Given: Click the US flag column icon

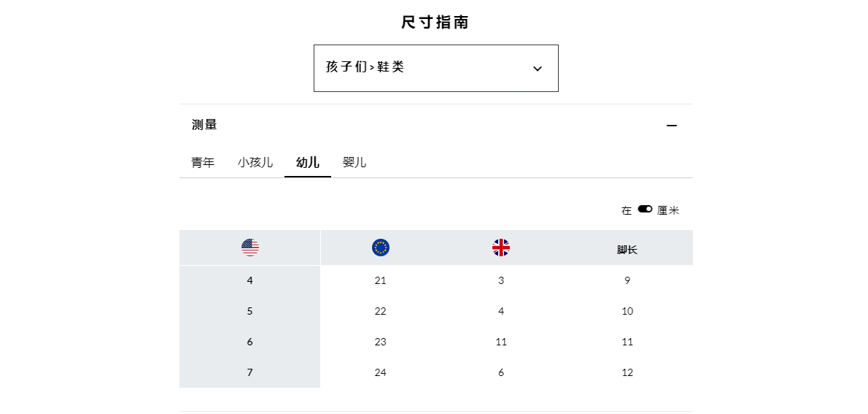Looking at the screenshot, I should click(249, 248).
